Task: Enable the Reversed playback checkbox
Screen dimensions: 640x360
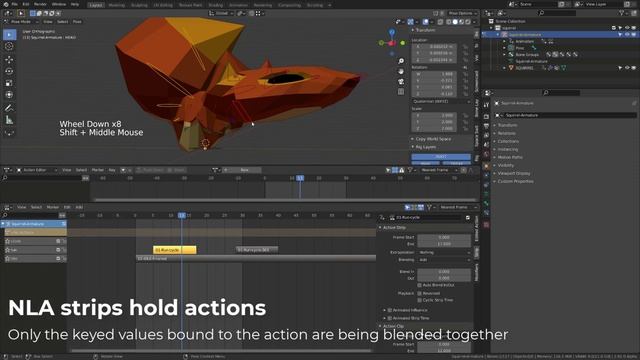Action: 420,293
